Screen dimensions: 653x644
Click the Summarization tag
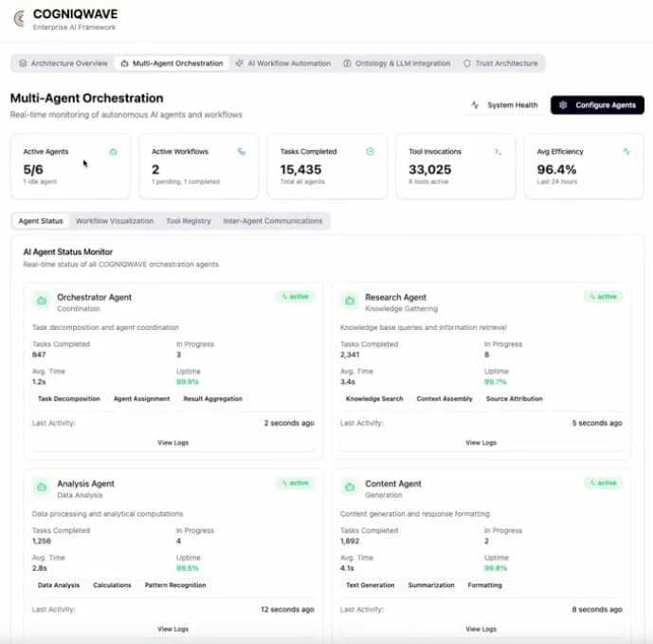point(431,585)
